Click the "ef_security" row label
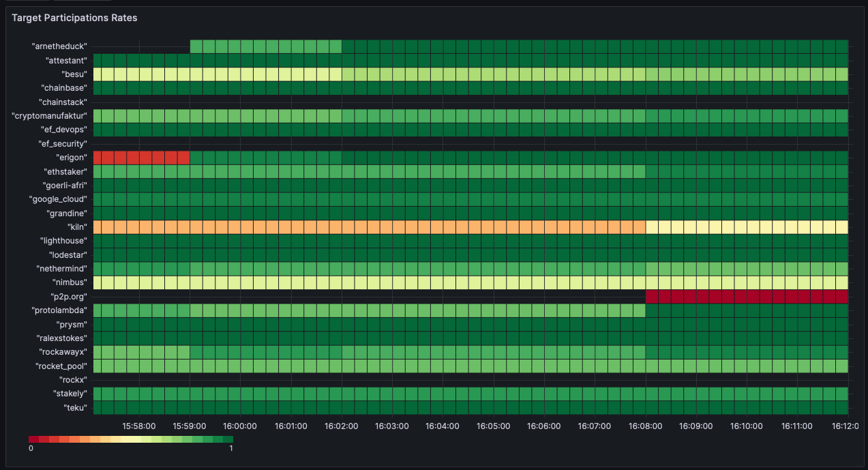868x470 pixels. pyautogui.click(x=63, y=144)
